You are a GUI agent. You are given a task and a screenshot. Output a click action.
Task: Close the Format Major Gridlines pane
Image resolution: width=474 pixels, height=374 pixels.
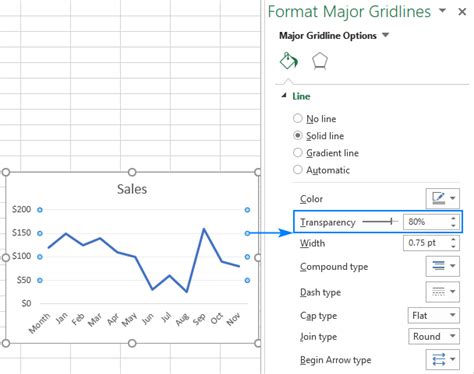click(462, 12)
